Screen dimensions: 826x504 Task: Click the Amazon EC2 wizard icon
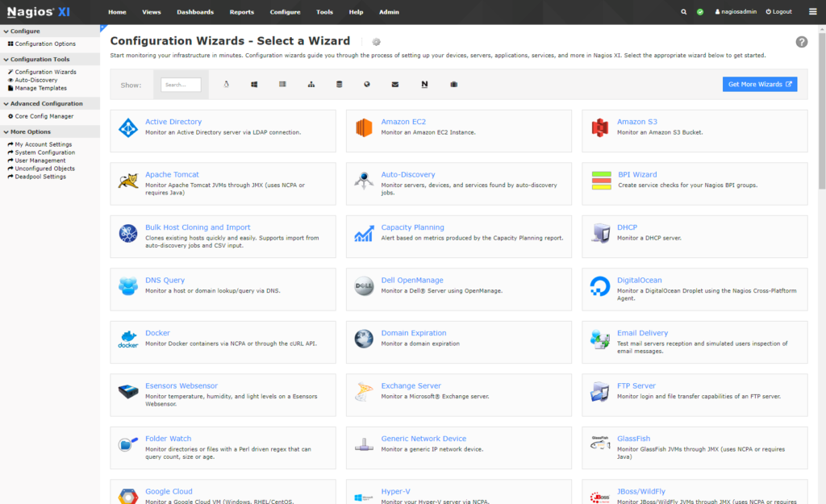[x=364, y=128]
